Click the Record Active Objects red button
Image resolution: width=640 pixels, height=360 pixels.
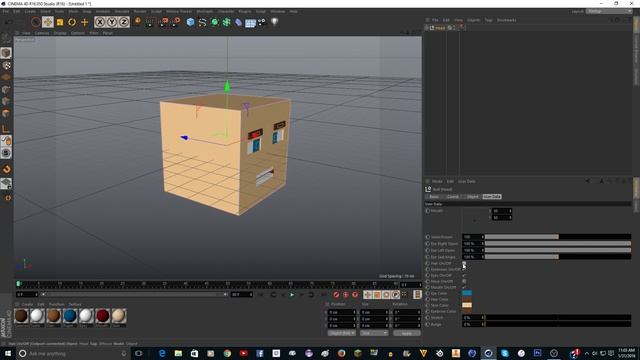[336, 294]
